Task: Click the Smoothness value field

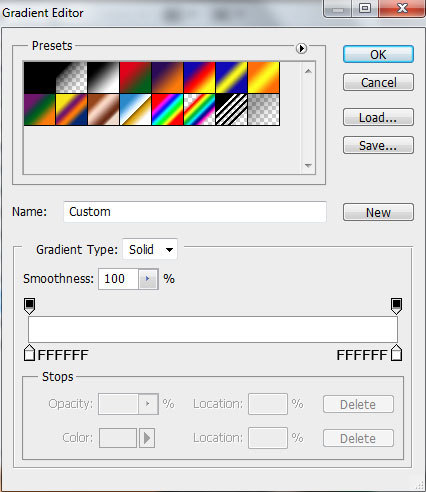Action: tap(118, 279)
